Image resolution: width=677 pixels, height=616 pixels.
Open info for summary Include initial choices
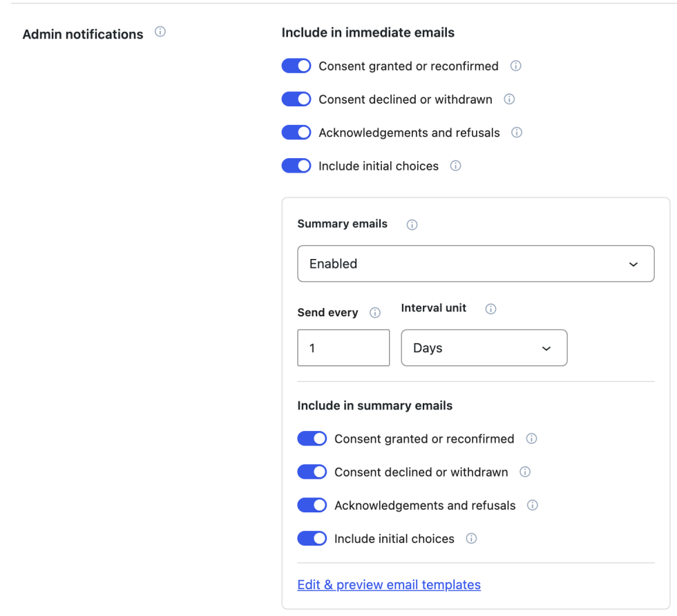point(471,538)
